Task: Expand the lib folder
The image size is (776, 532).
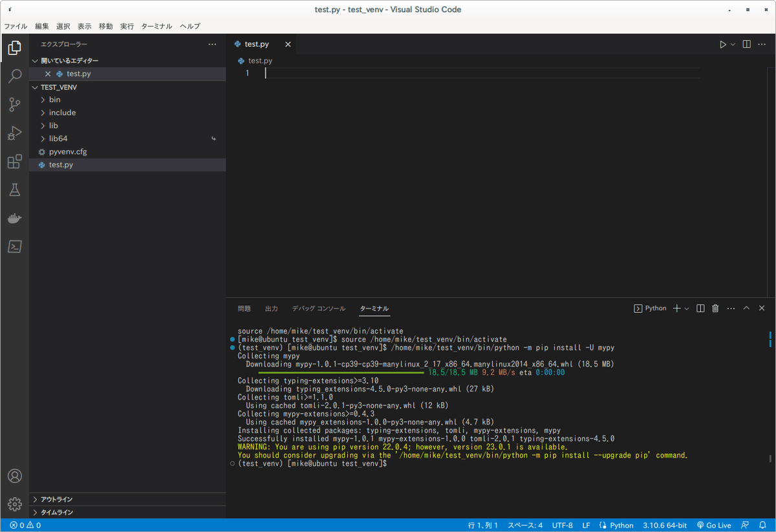Action: [x=127, y=125]
